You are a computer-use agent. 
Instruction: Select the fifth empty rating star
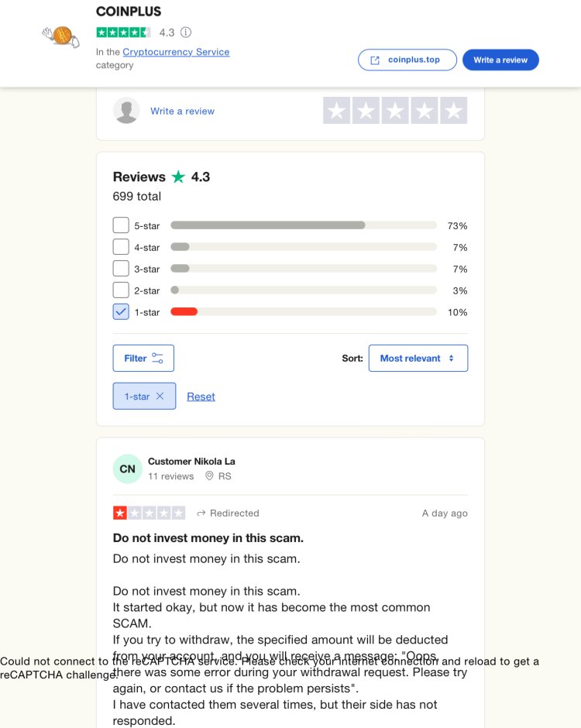[x=454, y=111]
